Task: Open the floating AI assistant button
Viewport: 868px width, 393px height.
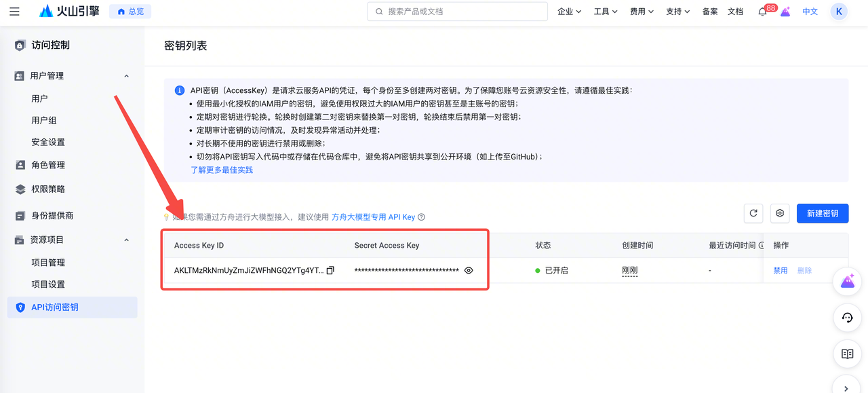Action: pyautogui.click(x=847, y=282)
